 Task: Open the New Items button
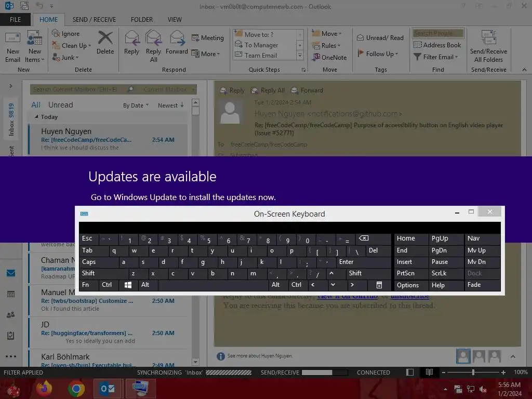(35, 46)
